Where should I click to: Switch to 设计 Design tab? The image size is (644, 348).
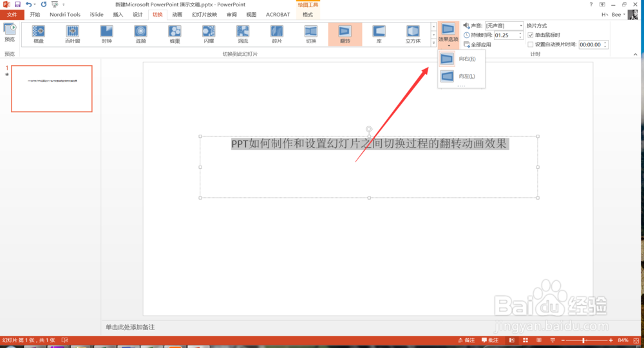[x=138, y=14]
